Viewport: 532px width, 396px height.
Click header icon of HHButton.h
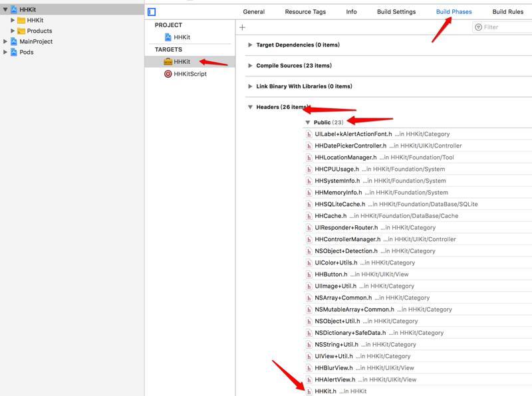coord(309,274)
